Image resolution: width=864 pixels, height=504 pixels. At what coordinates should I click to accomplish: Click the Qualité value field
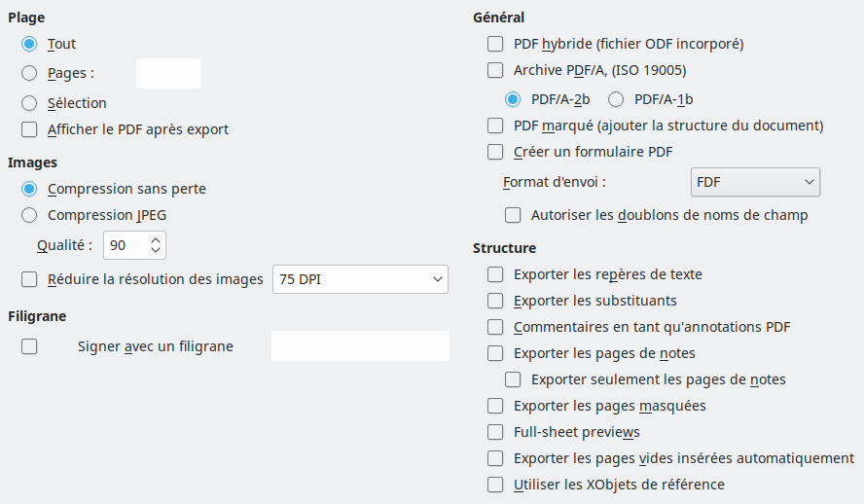tap(126, 245)
